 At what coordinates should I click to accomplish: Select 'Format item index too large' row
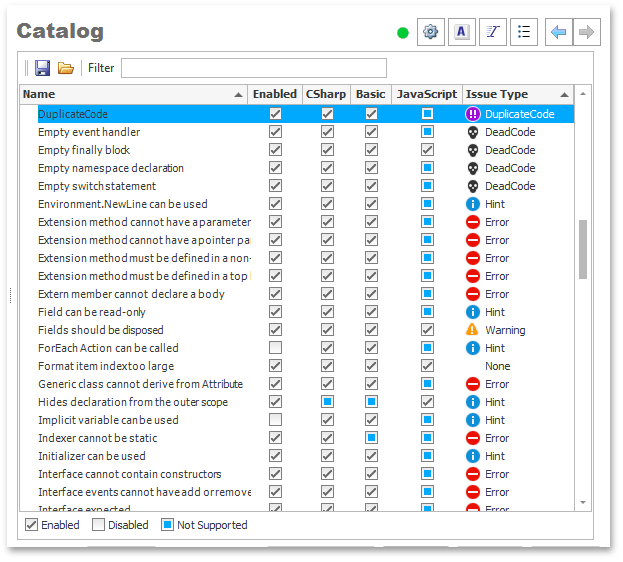(x=297, y=366)
